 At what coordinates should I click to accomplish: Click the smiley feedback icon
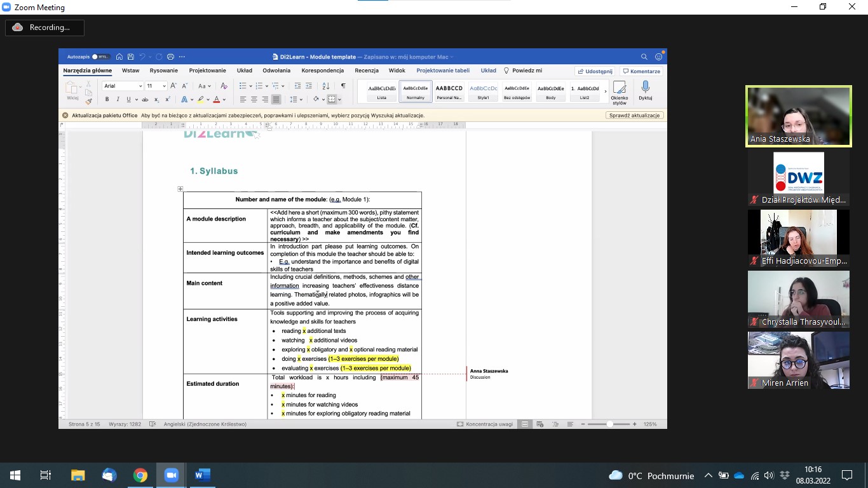659,57
